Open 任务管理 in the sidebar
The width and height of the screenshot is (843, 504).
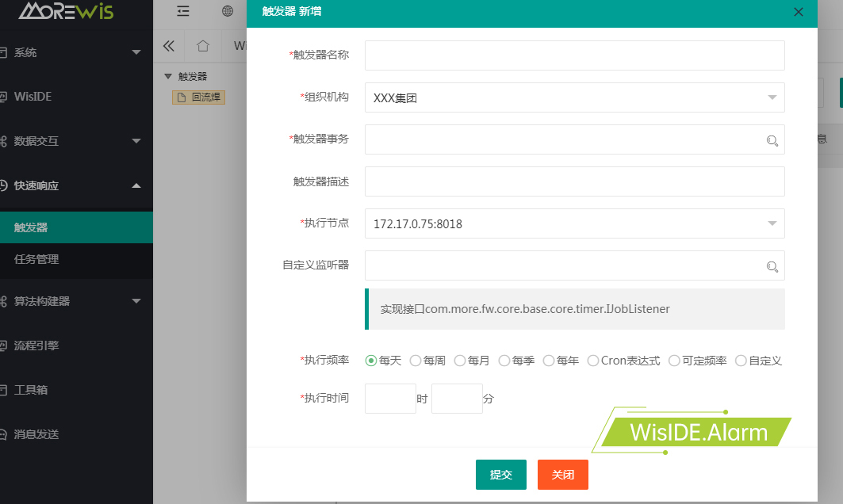[x=36, y=259]
